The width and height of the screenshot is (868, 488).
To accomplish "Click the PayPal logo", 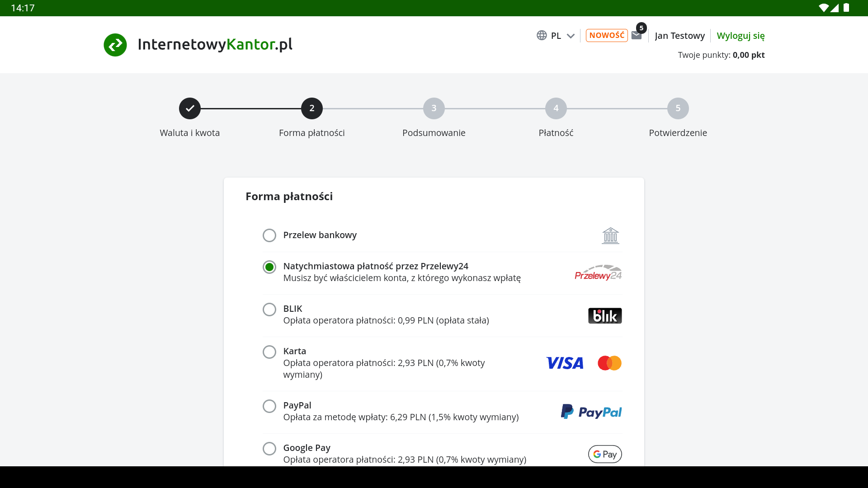I will point(591,412).
